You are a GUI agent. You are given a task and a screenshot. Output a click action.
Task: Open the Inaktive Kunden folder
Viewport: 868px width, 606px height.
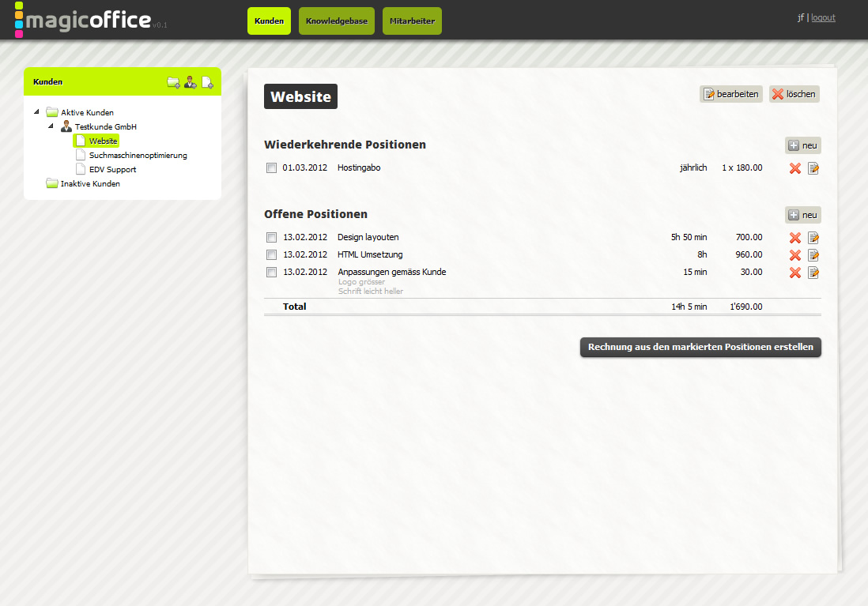89,184
